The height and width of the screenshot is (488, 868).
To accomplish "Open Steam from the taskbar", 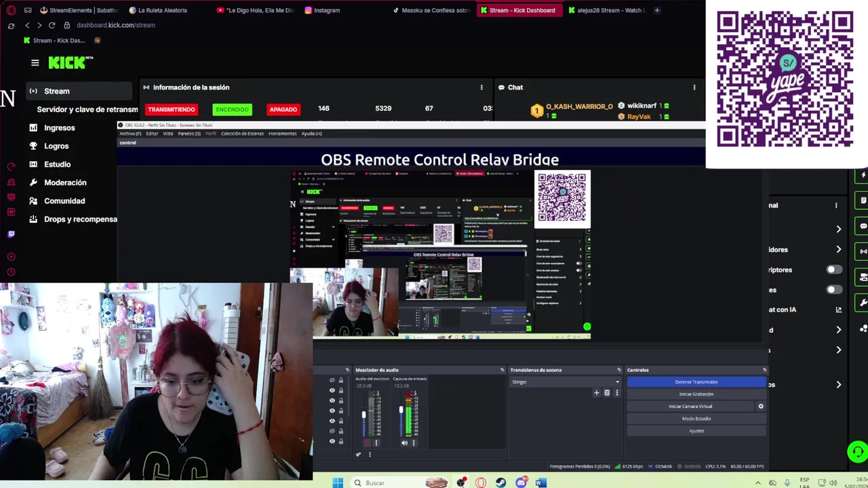I will 500,483.
